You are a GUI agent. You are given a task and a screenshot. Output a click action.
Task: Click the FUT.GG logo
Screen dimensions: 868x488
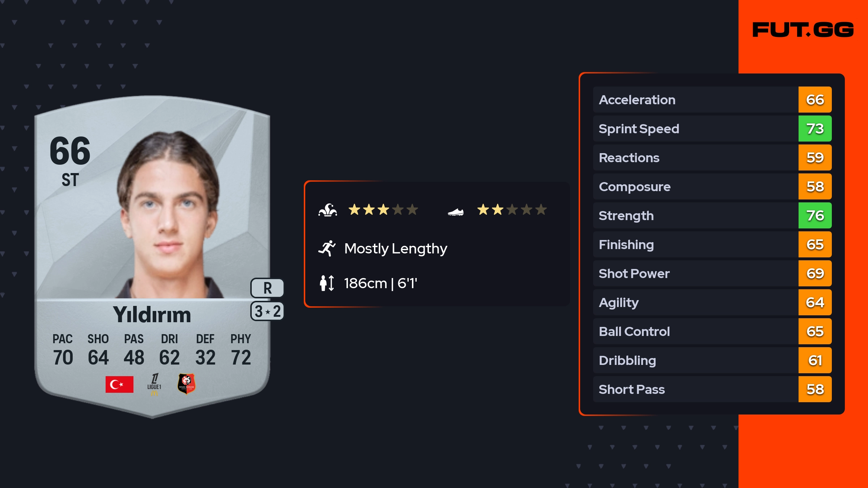click(x=803, y=30)
